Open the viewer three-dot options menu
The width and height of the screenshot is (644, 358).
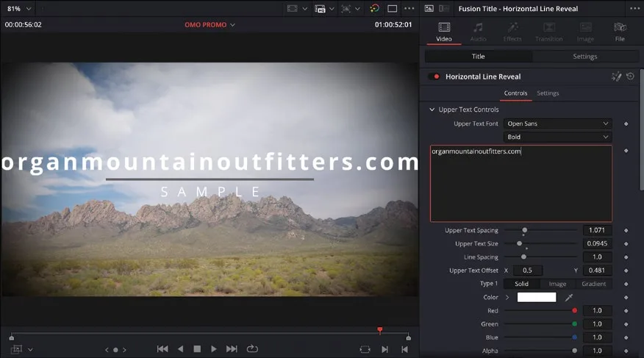[x=409, y=9]
